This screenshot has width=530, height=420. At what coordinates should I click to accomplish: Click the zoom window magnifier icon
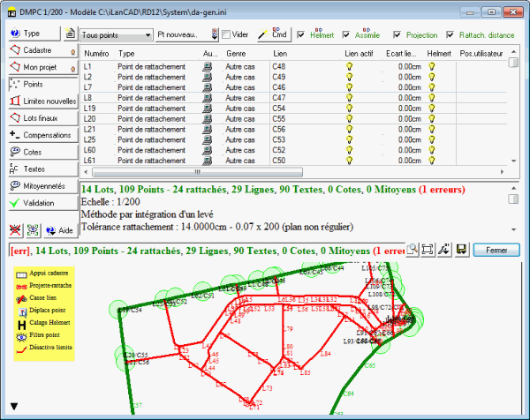pyautogui.click(x=413, y=251)
